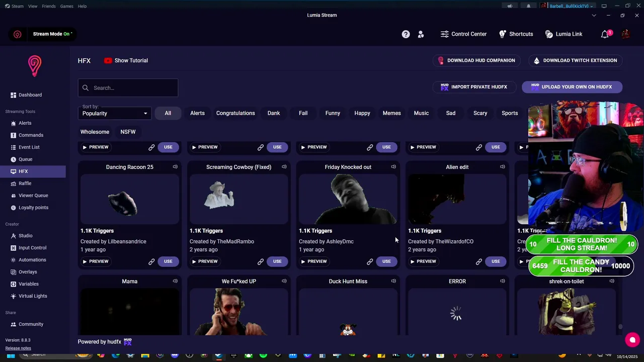Toggle sound icon on Mama card
Screen dimensions: 644x362
175,281
